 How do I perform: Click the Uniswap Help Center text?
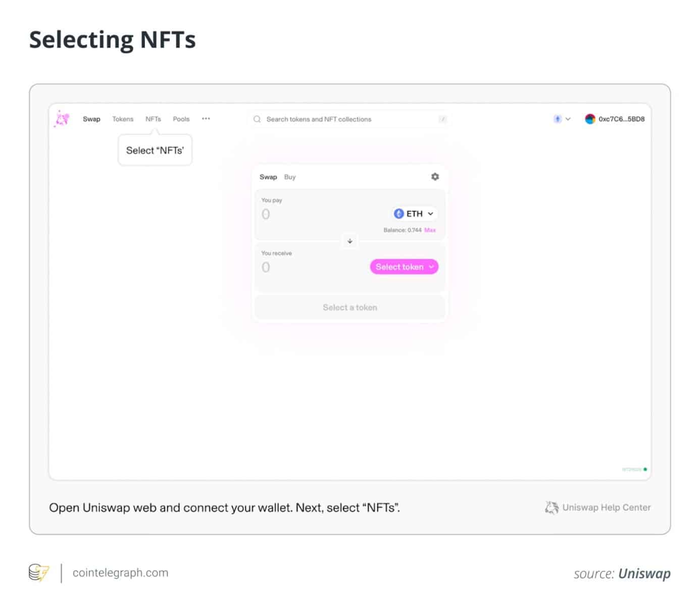tap(607, 507)
